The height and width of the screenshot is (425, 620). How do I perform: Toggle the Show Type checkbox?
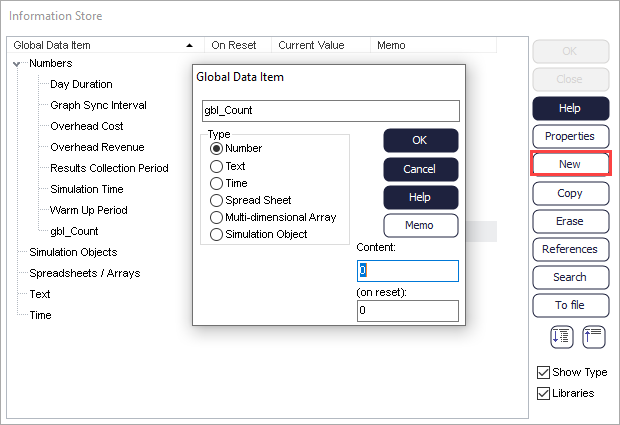pos(542,372)
